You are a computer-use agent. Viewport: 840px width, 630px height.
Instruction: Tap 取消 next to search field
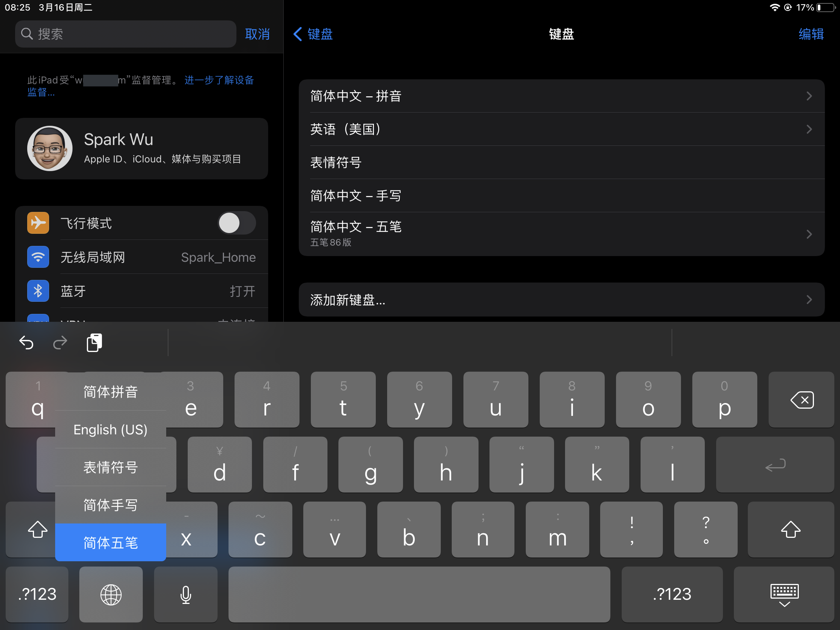(258, 34)
